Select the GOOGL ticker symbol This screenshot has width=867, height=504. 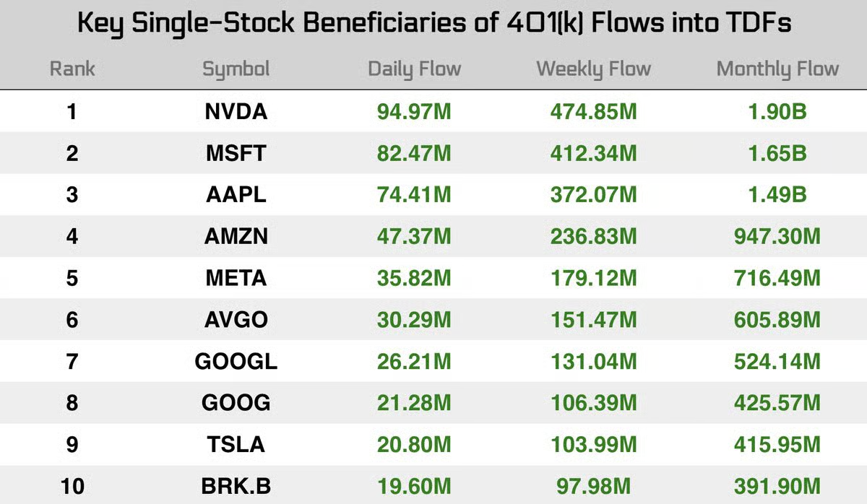(236, 361)
